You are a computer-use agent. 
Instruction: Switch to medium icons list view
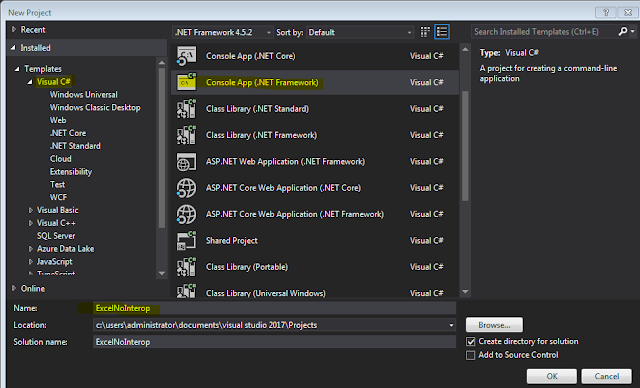(442, 32)
